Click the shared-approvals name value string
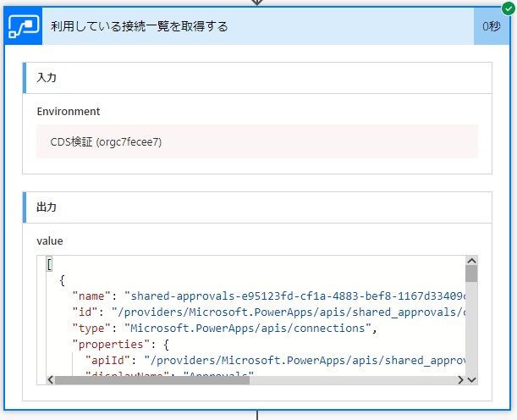 click(x=294, y=296)
